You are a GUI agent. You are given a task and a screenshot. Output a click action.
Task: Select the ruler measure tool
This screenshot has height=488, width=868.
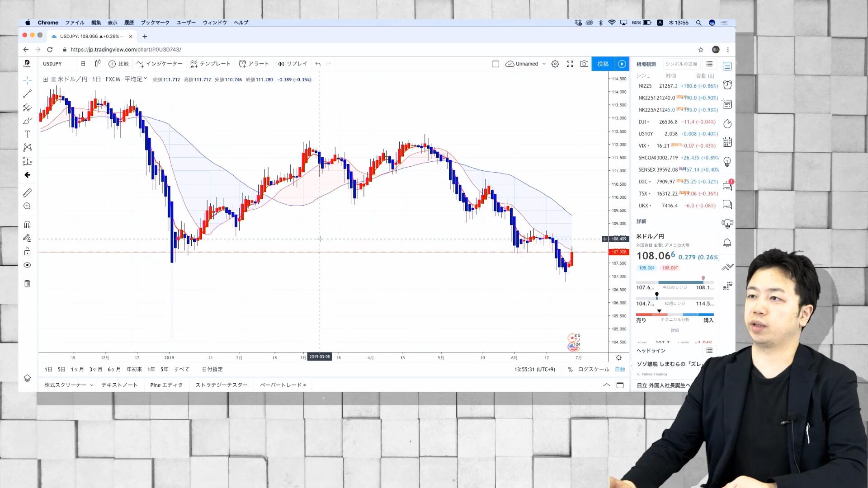(28, 193)
